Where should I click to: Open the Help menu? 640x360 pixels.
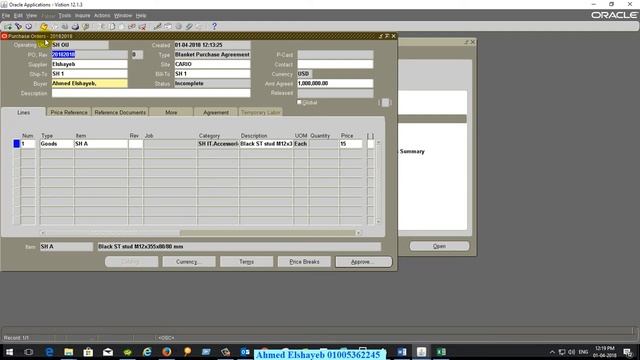click(141, 16)
